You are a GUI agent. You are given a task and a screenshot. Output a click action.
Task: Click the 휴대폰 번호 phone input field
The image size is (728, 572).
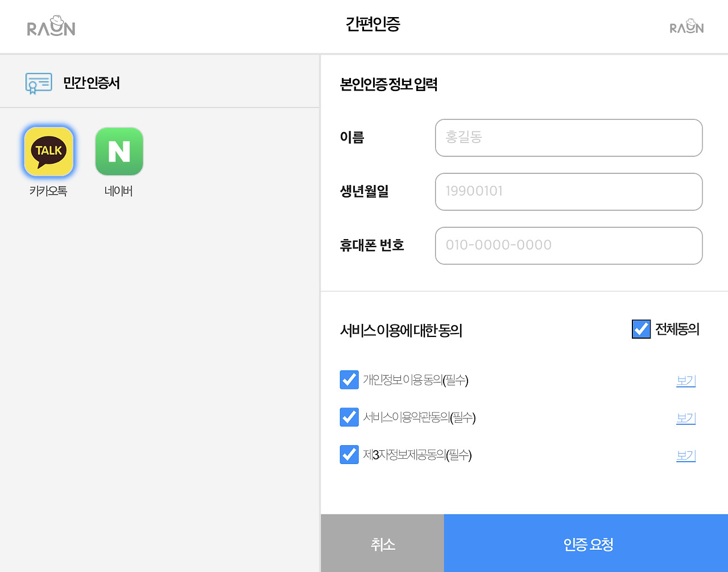coord(568,245)
